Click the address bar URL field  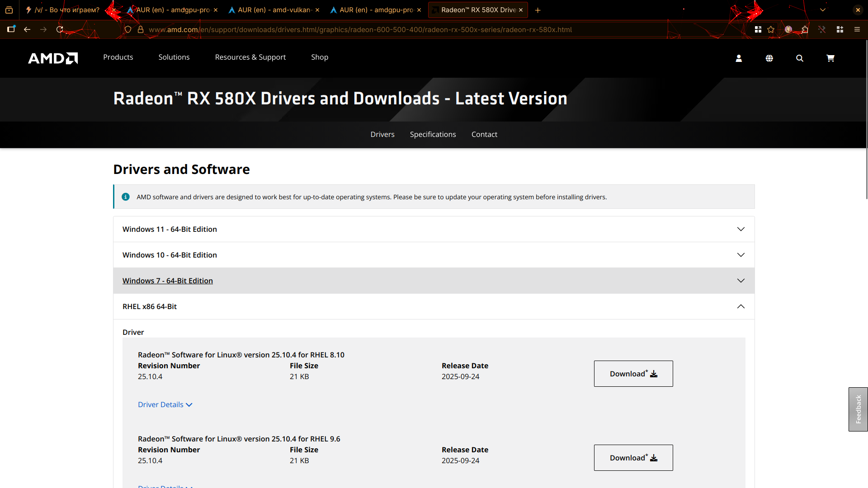pos(360,29)
